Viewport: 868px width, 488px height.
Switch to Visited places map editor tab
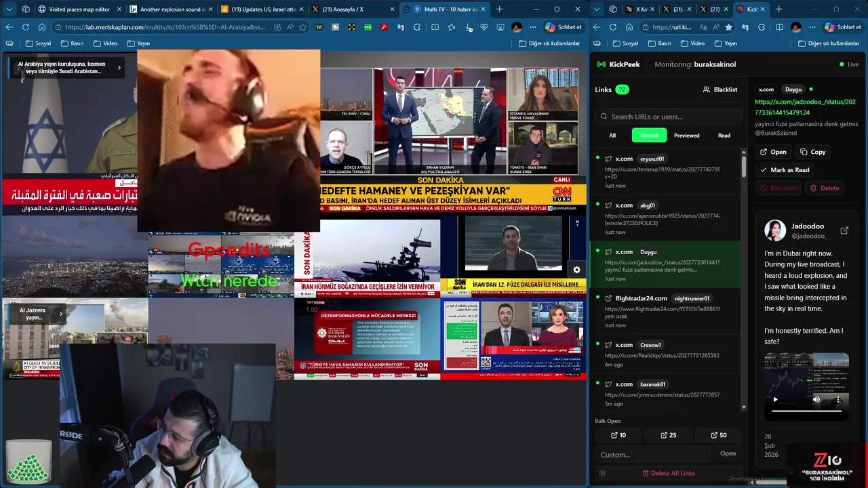tap(79, 9)
